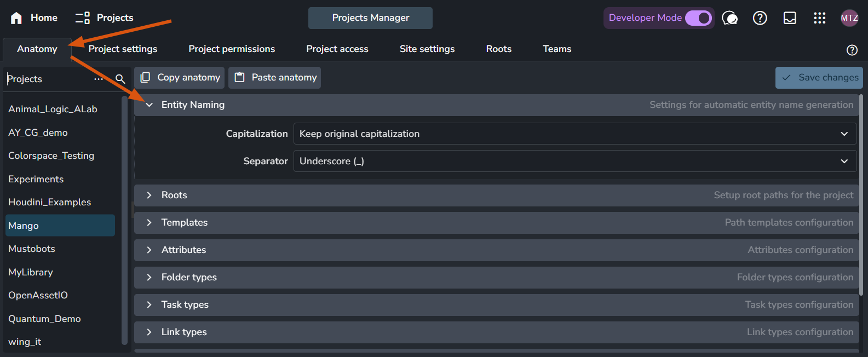Open the app launcher grid icon
The height and width of the screenshot is (357, 868).
819,18
